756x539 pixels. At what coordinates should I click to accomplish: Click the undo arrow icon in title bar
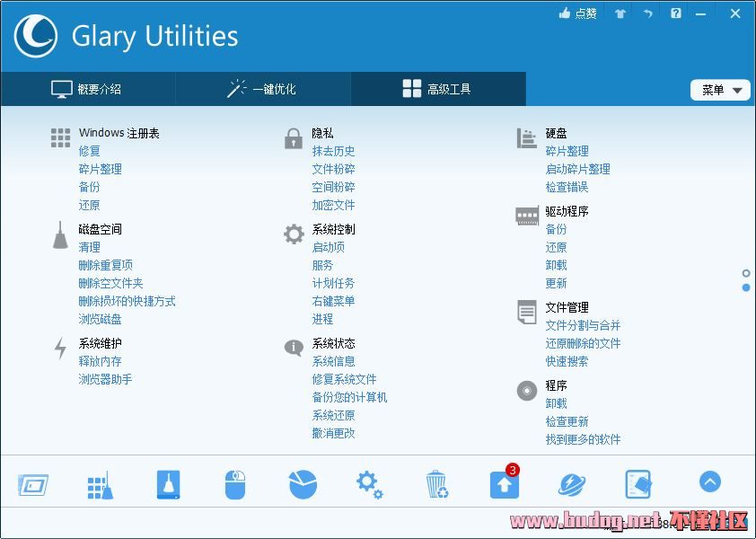[x=647, y=13]
